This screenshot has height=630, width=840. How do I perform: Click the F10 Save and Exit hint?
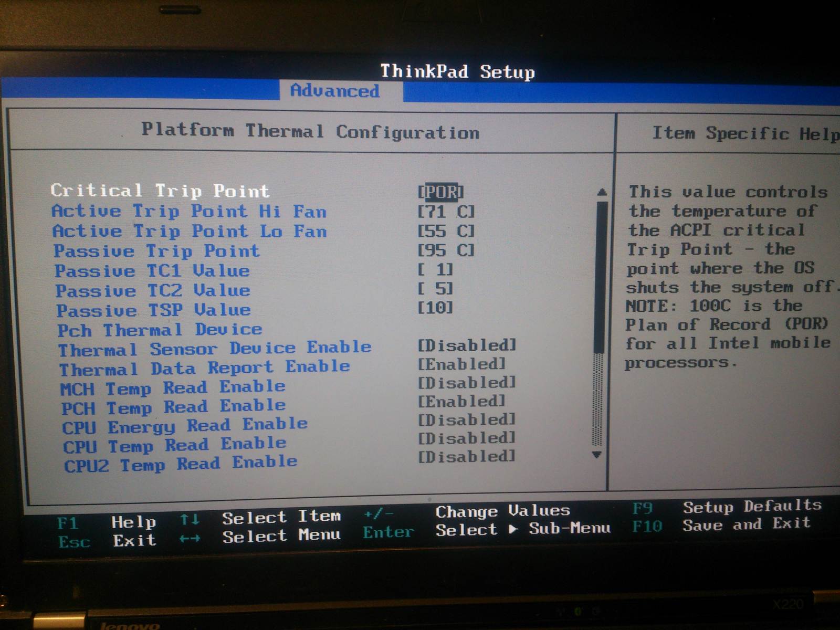point(722,524)
